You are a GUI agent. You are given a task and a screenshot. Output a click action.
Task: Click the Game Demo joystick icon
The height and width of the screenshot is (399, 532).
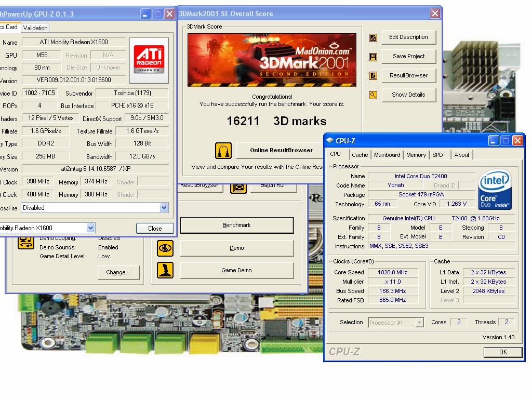coord(165,270)
